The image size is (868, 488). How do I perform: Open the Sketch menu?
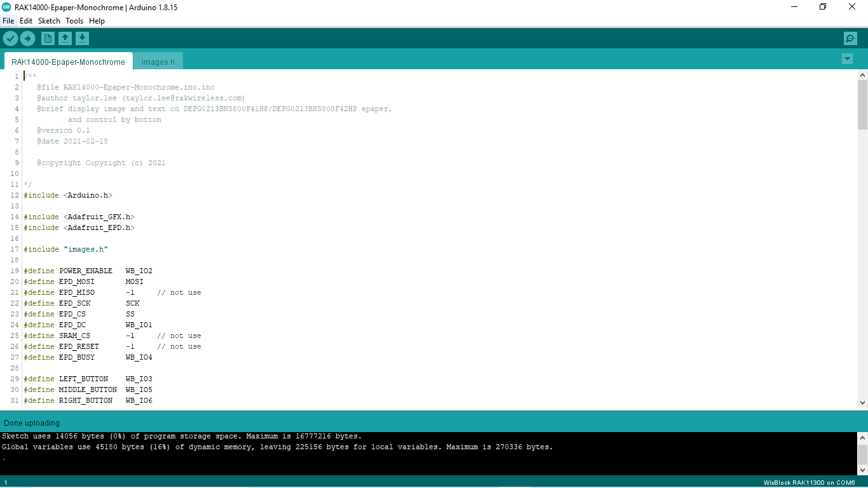tap(49, 21)
